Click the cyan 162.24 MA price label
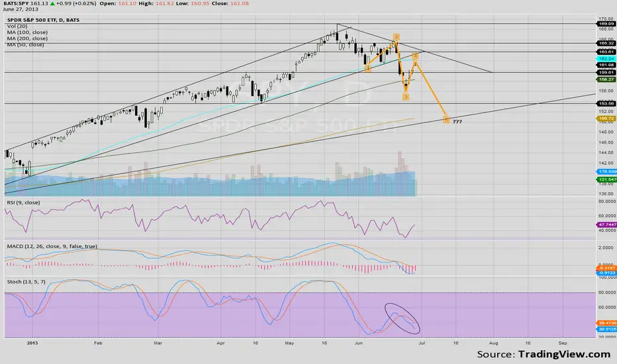The image size is (617, 364). point(606,59)
